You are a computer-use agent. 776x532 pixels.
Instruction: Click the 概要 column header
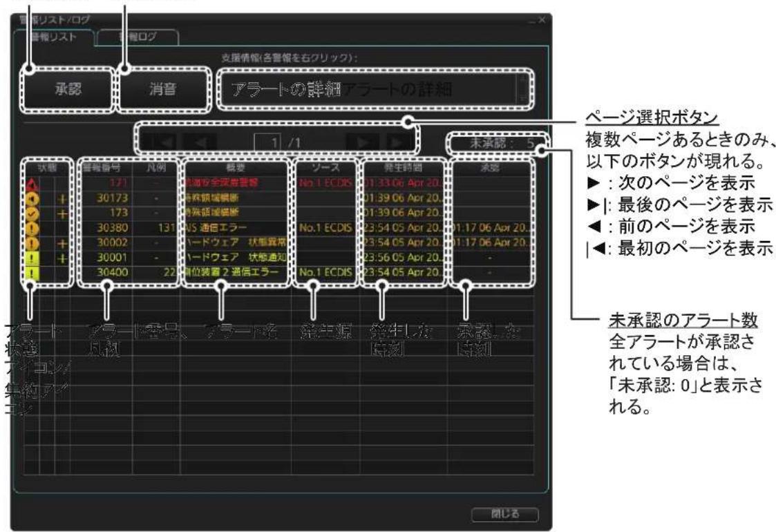(236, 169)
